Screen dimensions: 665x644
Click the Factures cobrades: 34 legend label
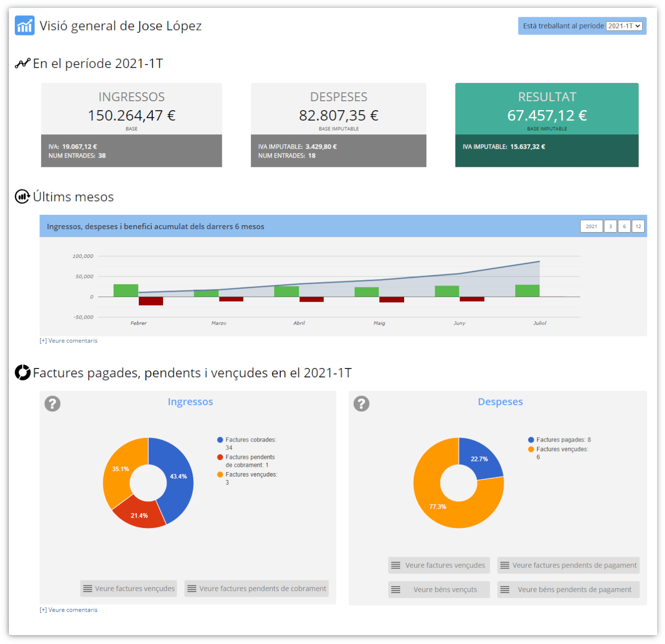[x=251, y=443]
